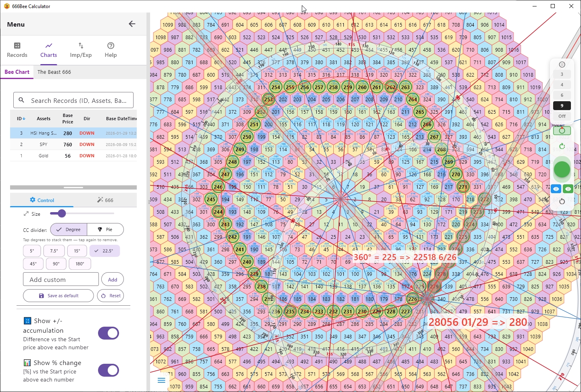
Task: Click Save as default button
Action: point(59,296)
